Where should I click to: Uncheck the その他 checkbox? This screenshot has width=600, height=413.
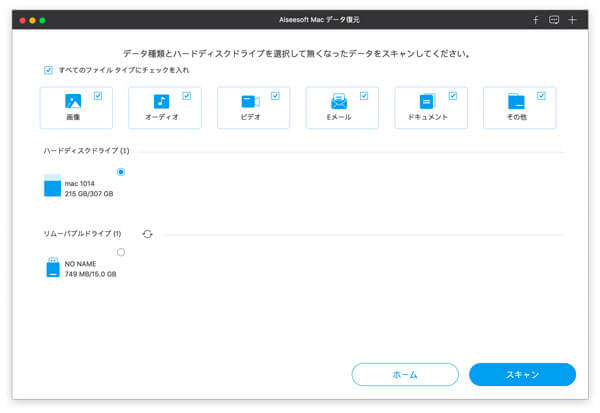click(541, 96)
